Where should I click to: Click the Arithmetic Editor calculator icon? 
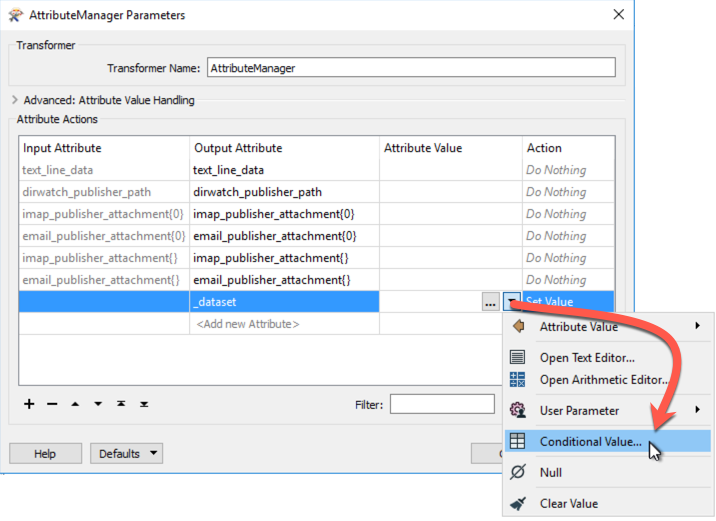[x=517, y=379]
